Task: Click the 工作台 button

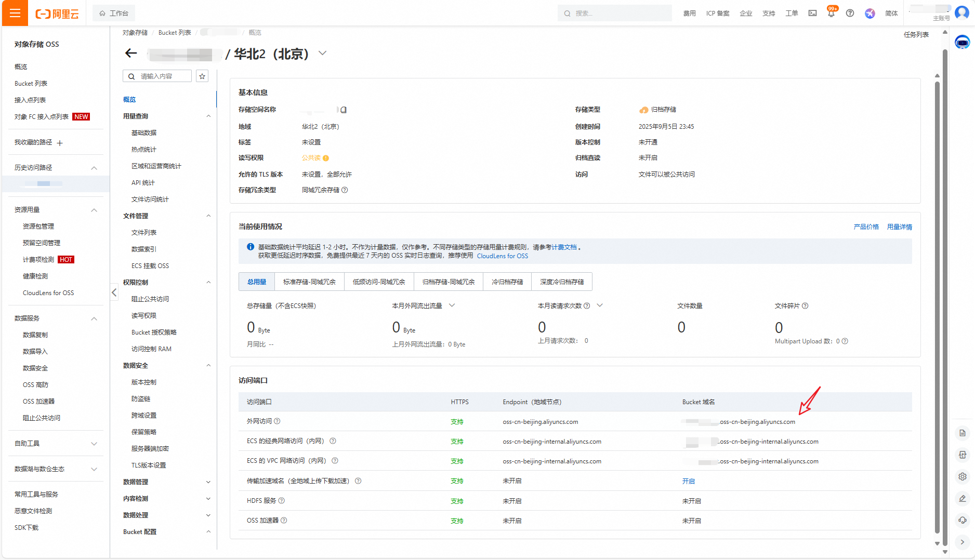Action: pyautogui.click(x=114, y=13)
